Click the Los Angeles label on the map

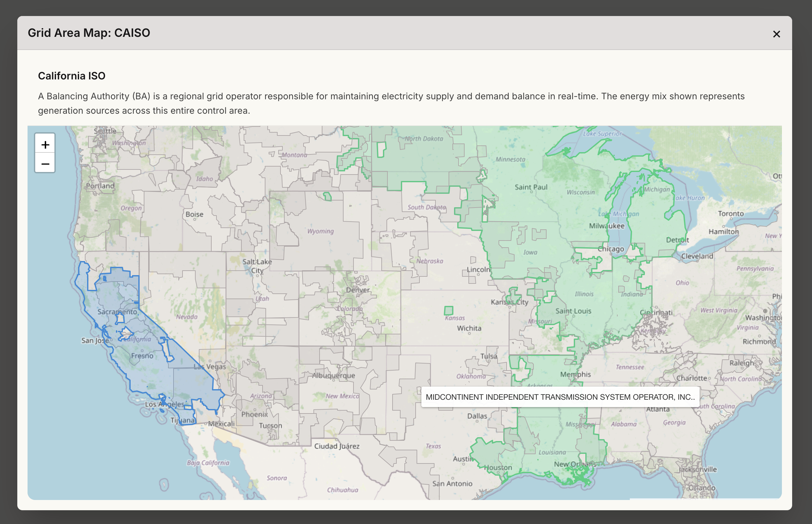(x=164, y=404)
